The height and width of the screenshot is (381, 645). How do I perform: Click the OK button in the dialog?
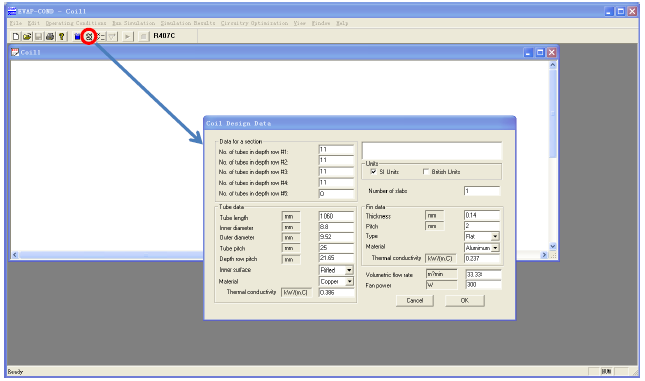point(464,301)
